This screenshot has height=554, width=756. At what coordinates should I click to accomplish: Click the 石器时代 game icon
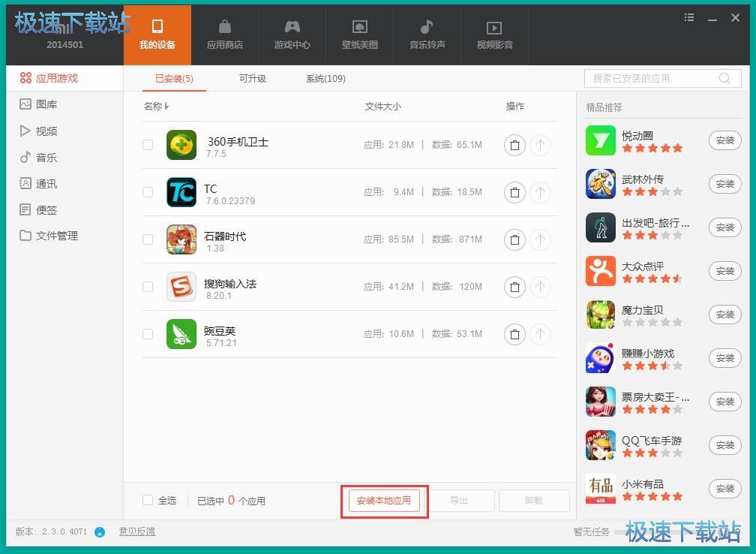[181, 239]
